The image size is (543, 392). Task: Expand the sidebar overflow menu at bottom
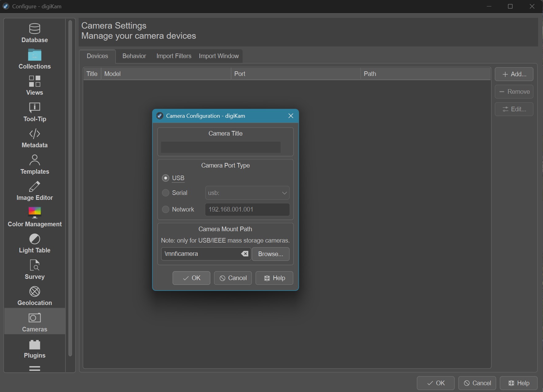point(34,368)
